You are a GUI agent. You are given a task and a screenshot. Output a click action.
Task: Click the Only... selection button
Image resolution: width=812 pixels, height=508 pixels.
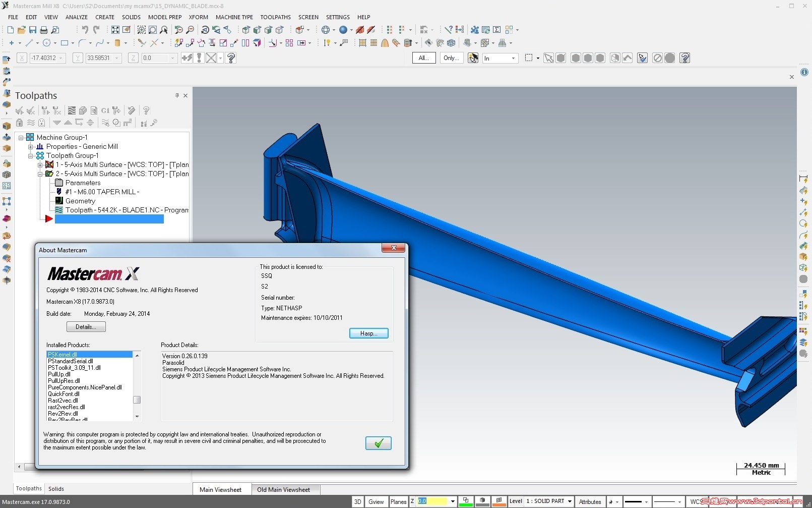(451, 58)
